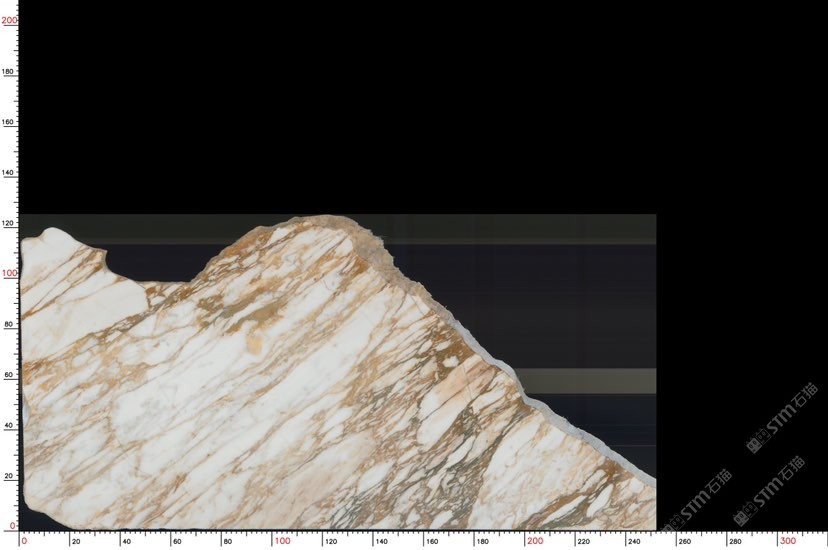
Task: Click the 140 mark on the vertical ruler
Action: coord(9,173)
